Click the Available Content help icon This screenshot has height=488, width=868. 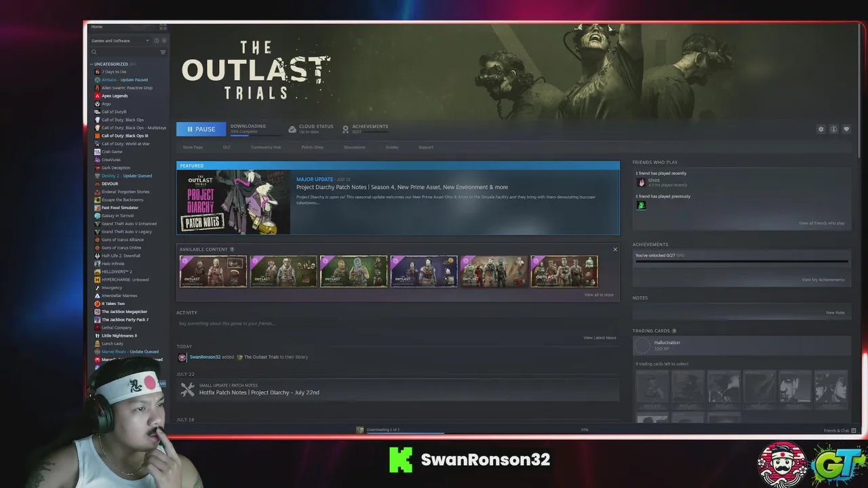[x=232, y=249]
